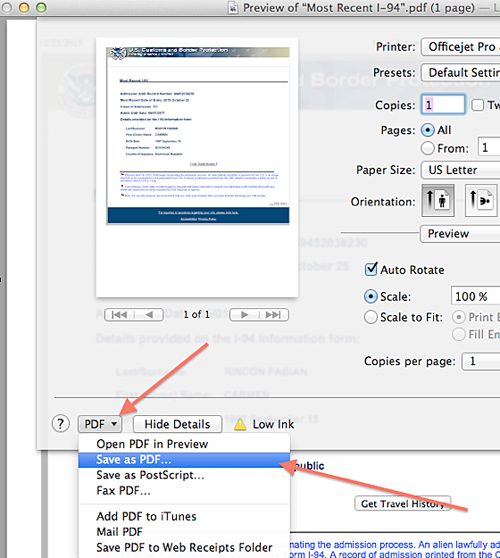
Task: Choose Mail PDF menu item
Action: click(184, 532)
